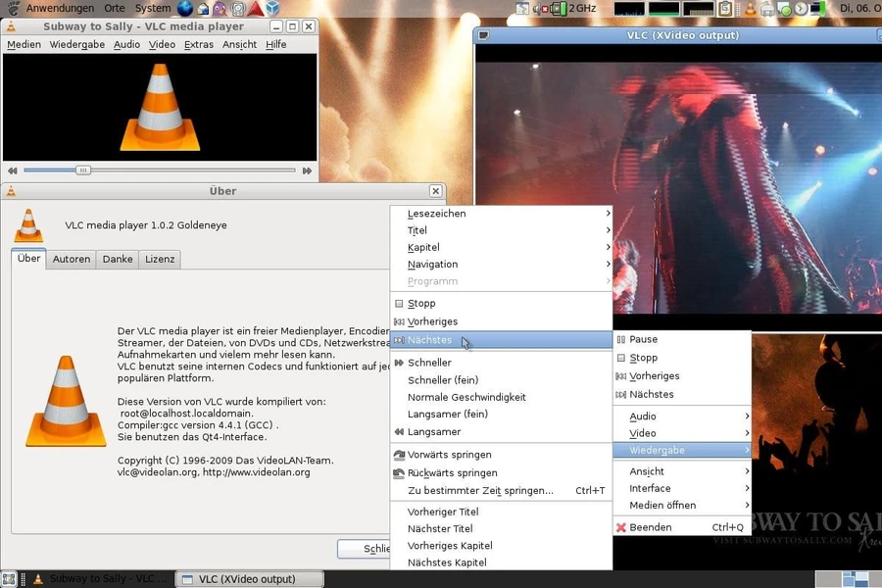Choose Vorheriges in the Wiedergabe submenu
Image resolution: width=882 pixels, height=588 pixels.
pos(500,321)
